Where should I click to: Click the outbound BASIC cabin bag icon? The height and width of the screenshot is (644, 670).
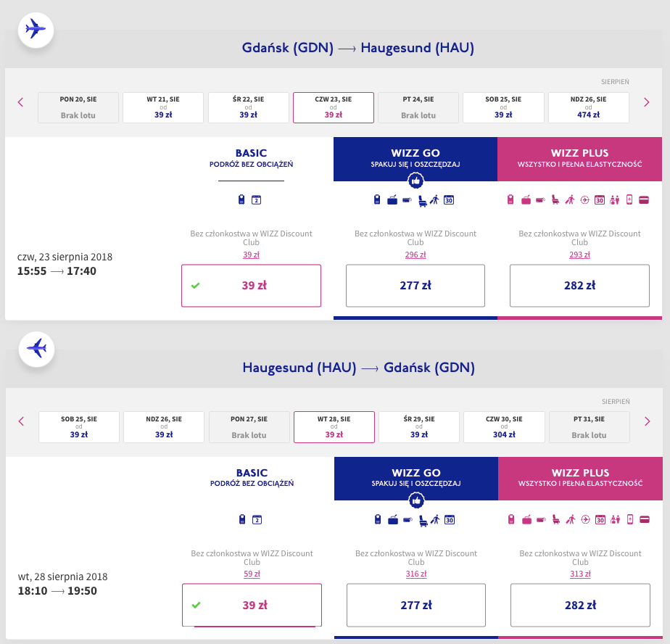[241, 199]
